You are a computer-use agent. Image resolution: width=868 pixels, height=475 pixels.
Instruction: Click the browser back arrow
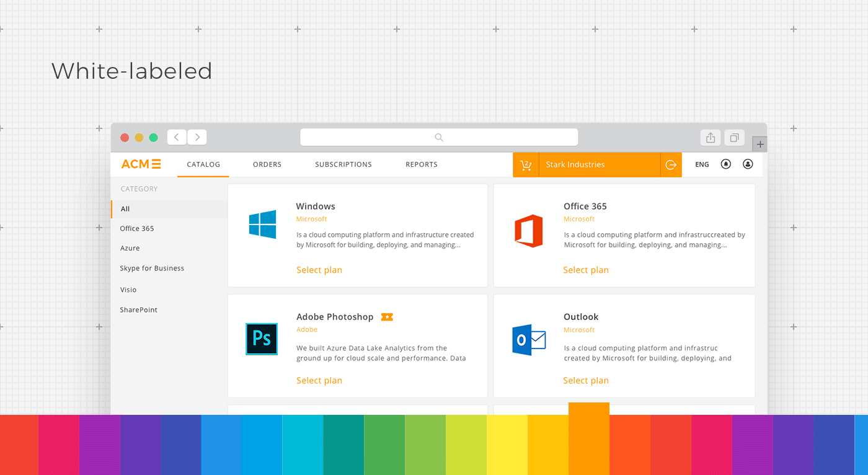tap(177, 137)
